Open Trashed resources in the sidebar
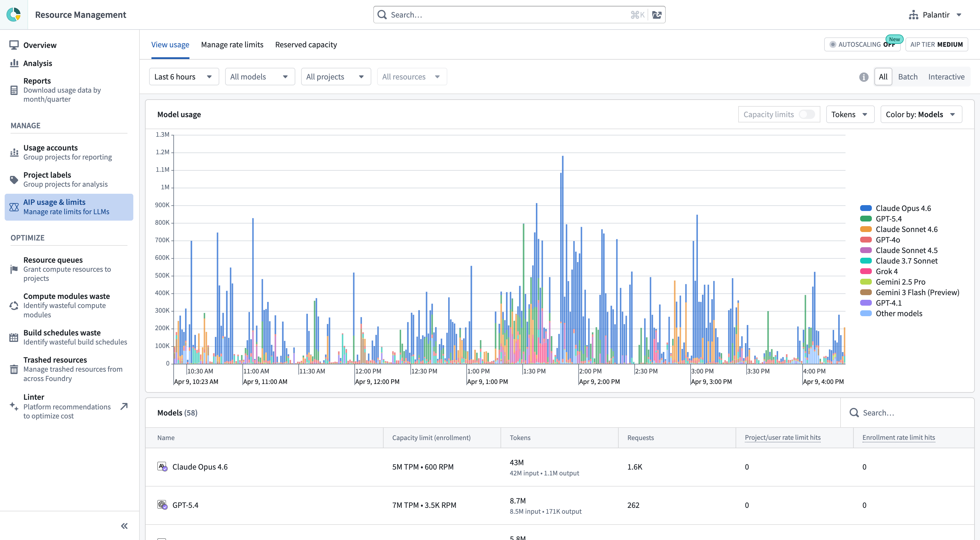Viewport: 980px width, 540px height. coord(69,369)
